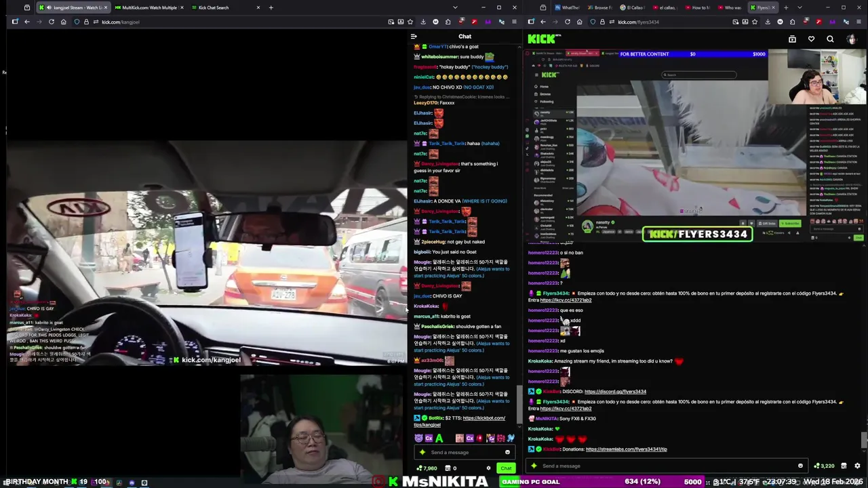
Task: Open kangjoel chat settings gear
Action: (488, 468)
